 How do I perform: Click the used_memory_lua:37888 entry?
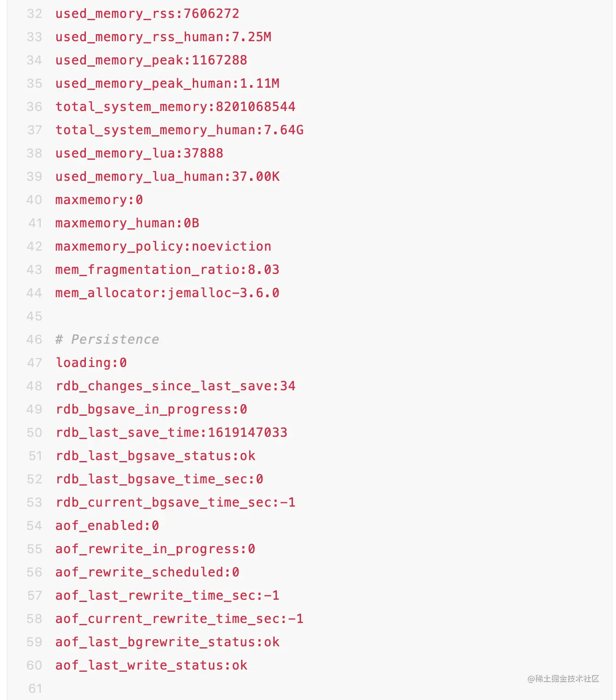point(139,154)
